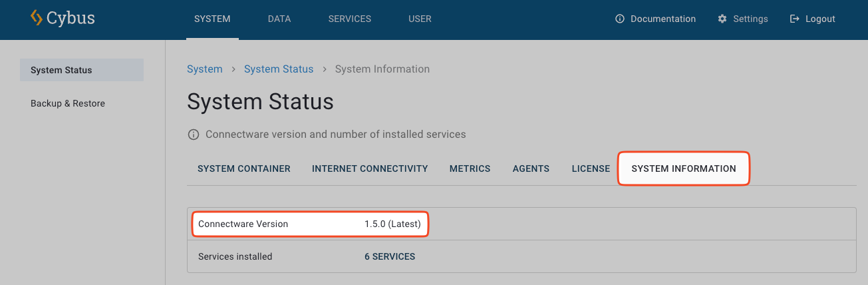This screenshot has width=868, height=285.
Task: View the License tab
Action: coord(591,169)
